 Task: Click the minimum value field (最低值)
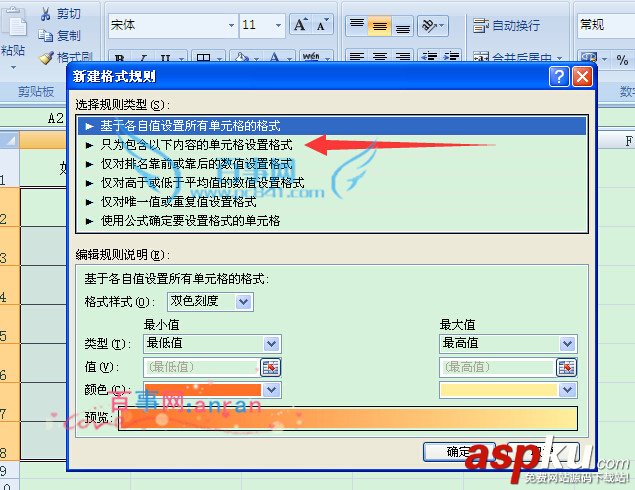(201, 367)
